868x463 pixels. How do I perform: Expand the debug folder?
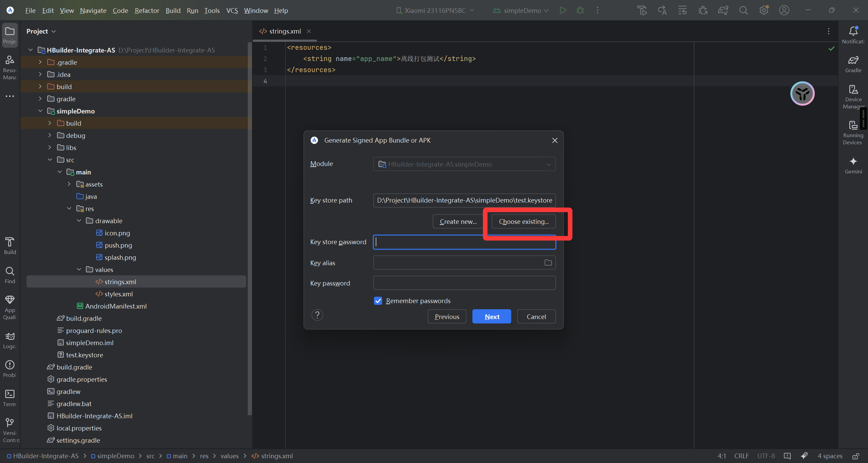pyautogui.click(x=50, y=135)
